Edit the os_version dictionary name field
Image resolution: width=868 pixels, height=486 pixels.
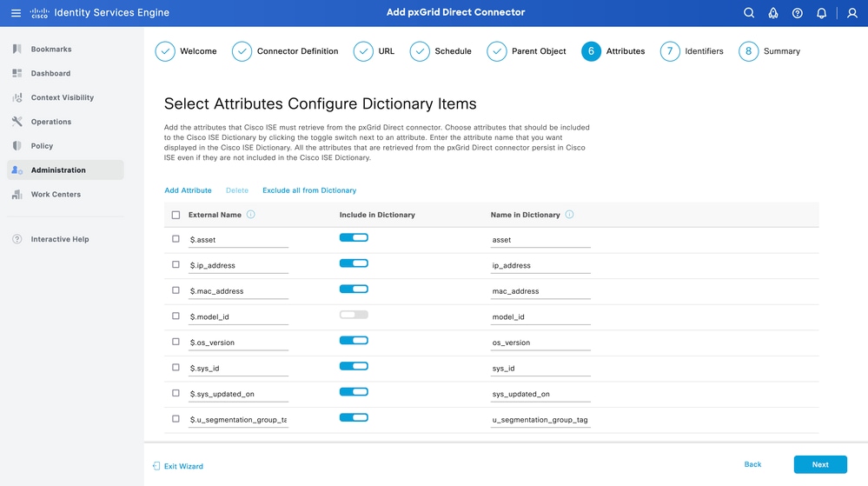pos(540,343)
